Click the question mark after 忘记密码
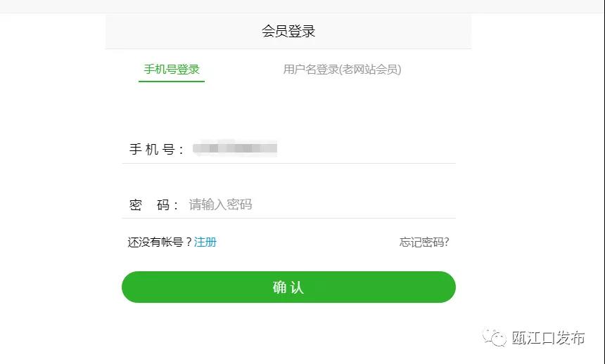 tap(447, 242)
